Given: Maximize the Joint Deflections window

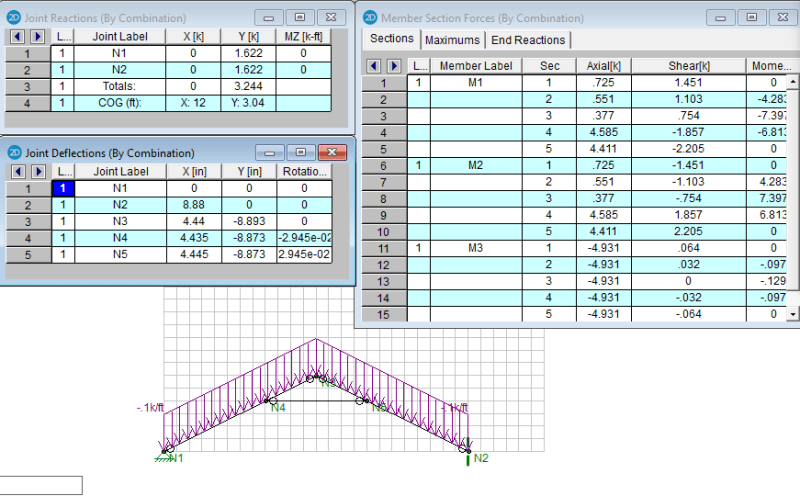Looking at the screenshot, I should (x=301, y=153).
